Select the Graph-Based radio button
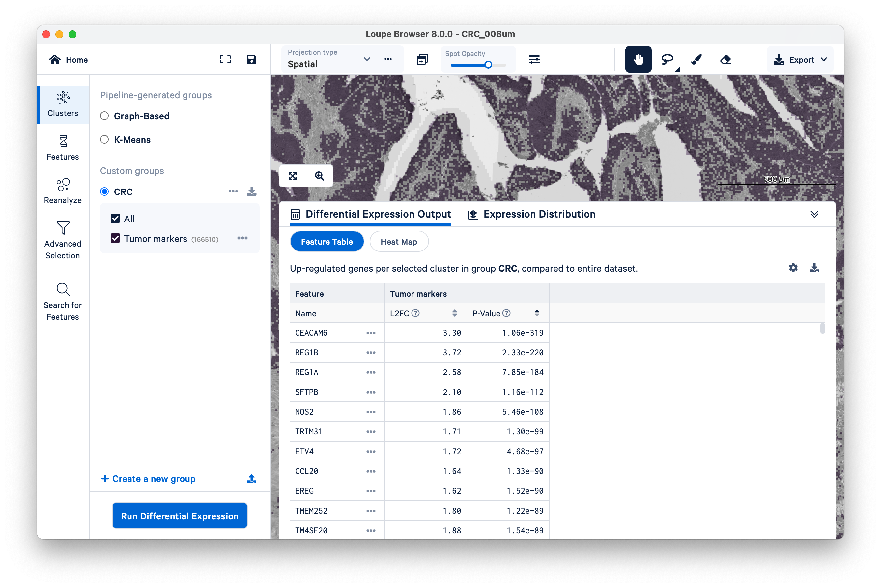Image resolution: width=881 pixels, height=588 pixels. (x=104, y=116)
